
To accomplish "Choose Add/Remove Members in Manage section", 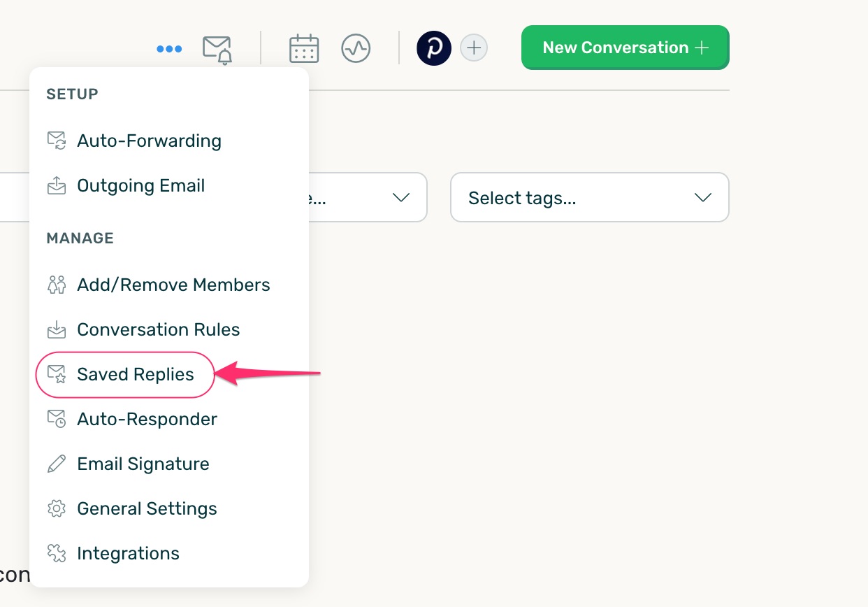I will coord(173,285).
